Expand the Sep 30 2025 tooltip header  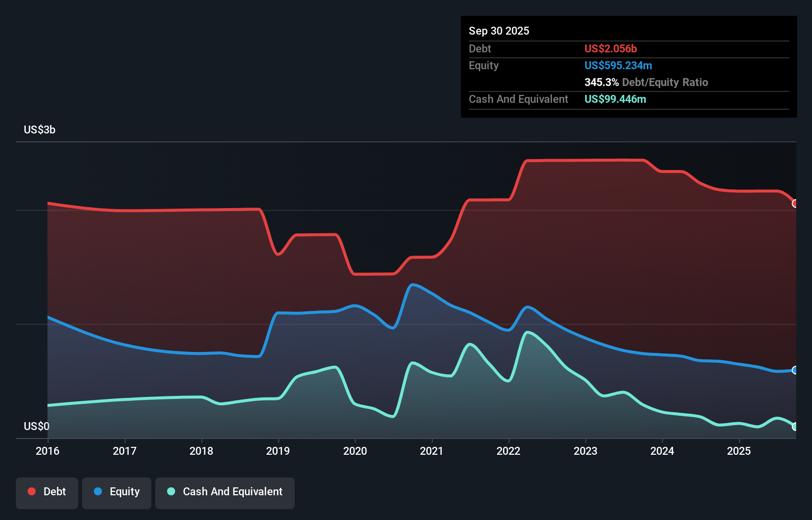(499, 31)
